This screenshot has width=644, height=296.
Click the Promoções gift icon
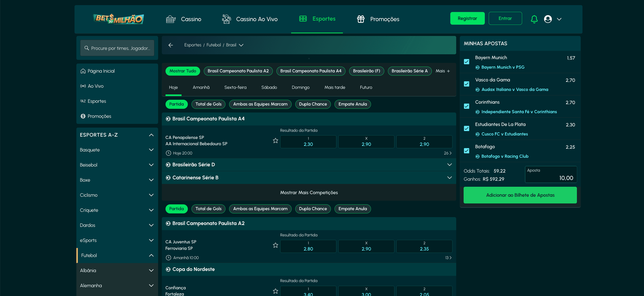(x=361, y=19)
